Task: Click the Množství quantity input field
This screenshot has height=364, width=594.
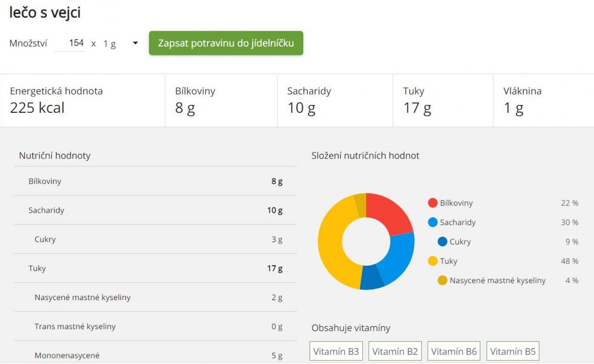Action: (70, 43)
